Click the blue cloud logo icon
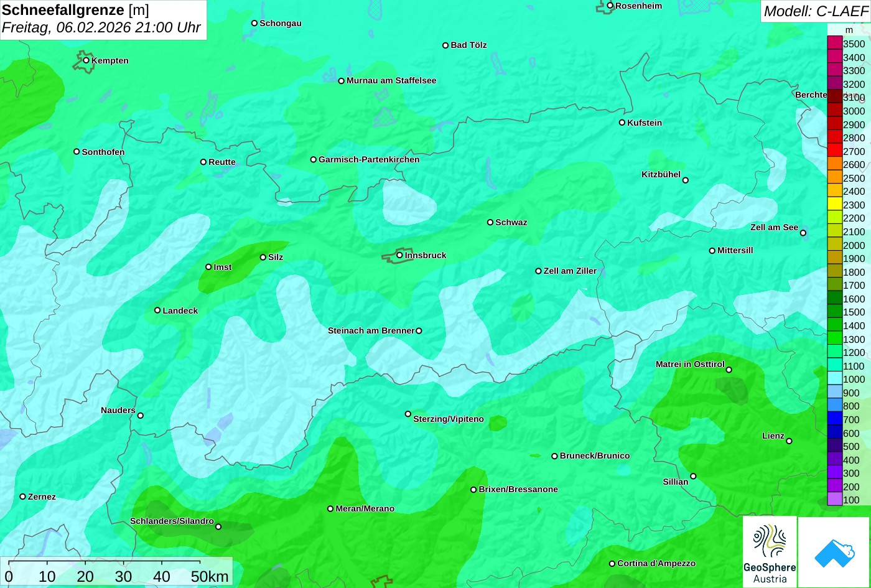 coord(834,552)
